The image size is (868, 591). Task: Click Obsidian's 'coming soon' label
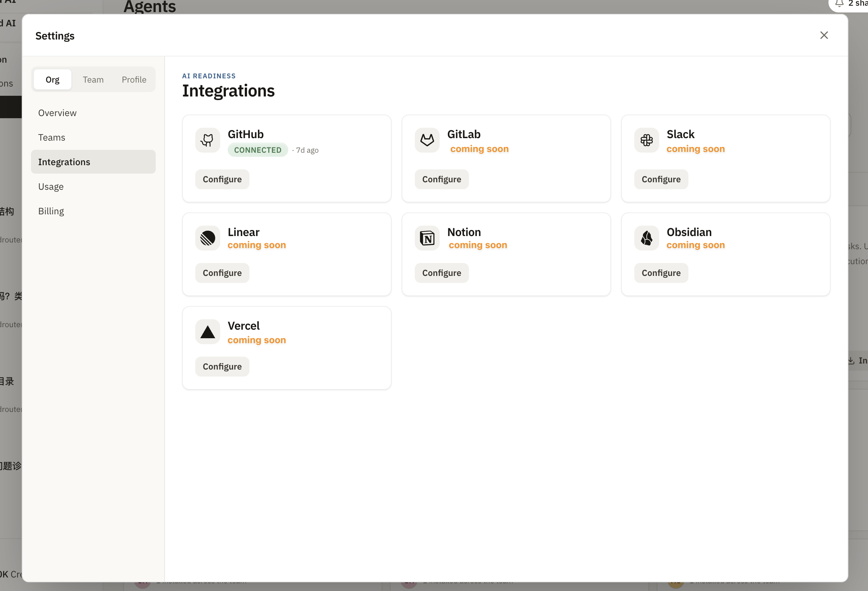[x=696, y=245]
